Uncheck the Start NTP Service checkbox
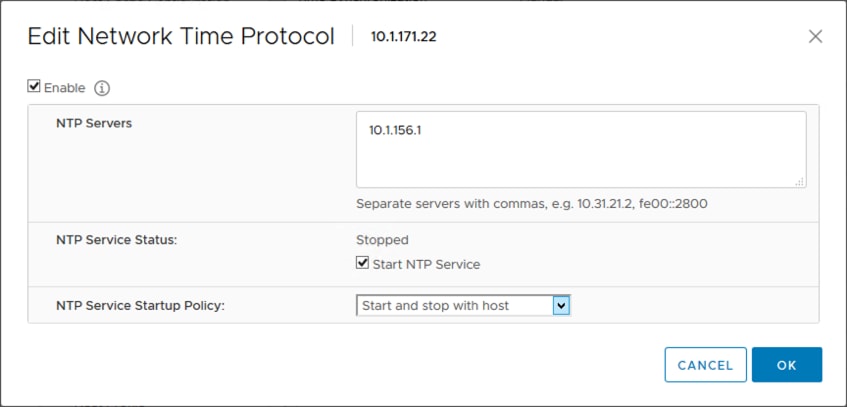The width and height of the screenshot is (847, 407). coord(362,263)
